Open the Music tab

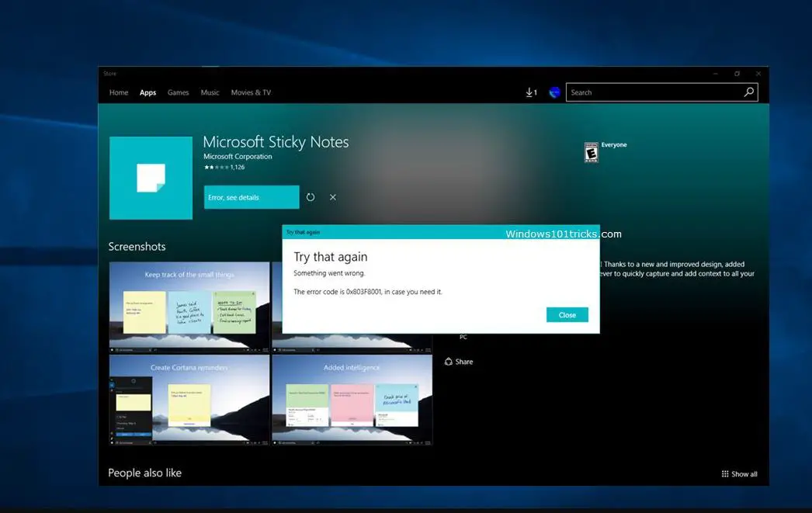[210, 92]
